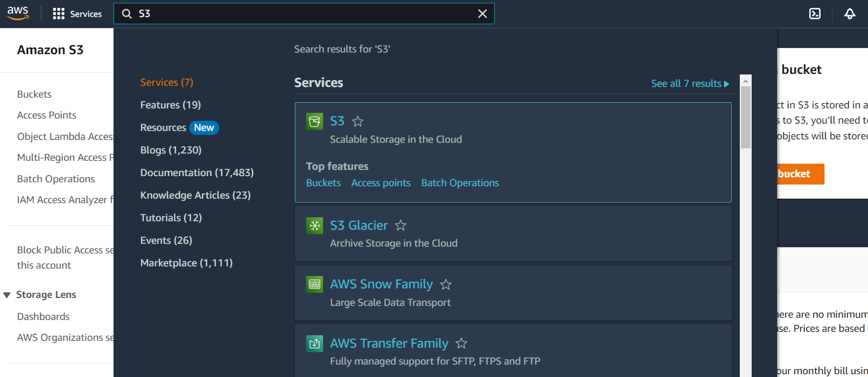Screen dimensions: 868x377
Task: Star S3 Glacier as a favorite
Action: coord(400,225)
